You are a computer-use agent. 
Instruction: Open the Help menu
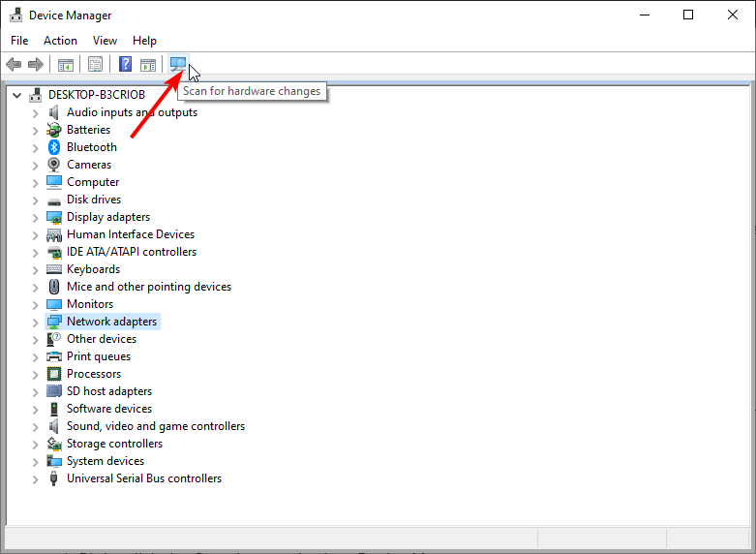coord(144,41)
